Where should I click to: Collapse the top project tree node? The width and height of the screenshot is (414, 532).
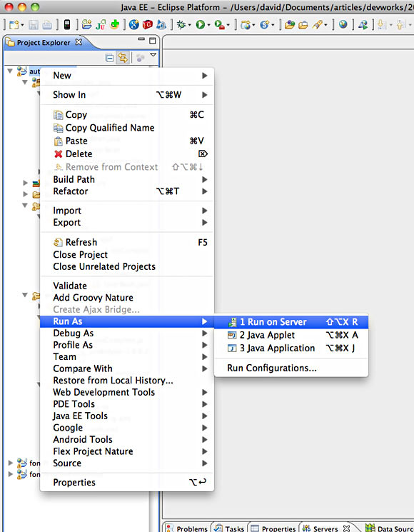click(x=10, y=71)
